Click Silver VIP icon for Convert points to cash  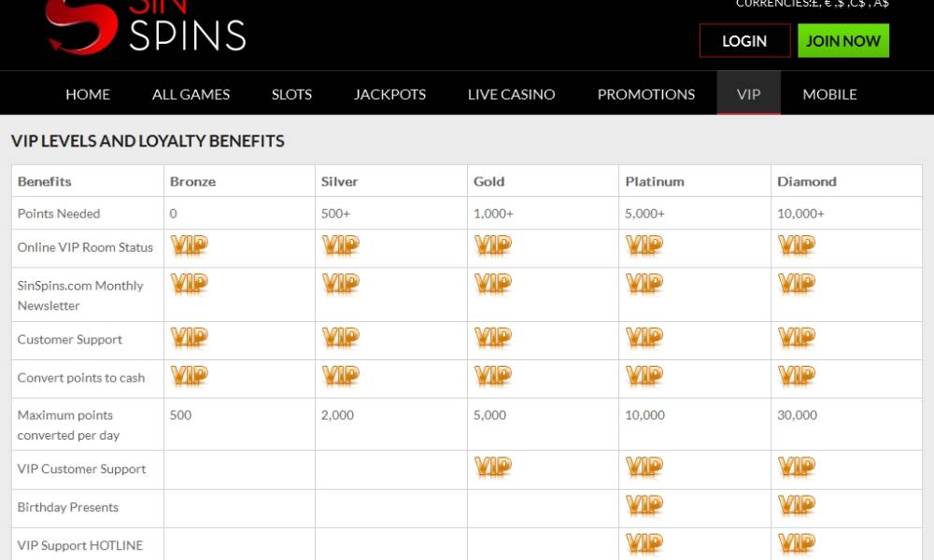(x=341, y=376)
